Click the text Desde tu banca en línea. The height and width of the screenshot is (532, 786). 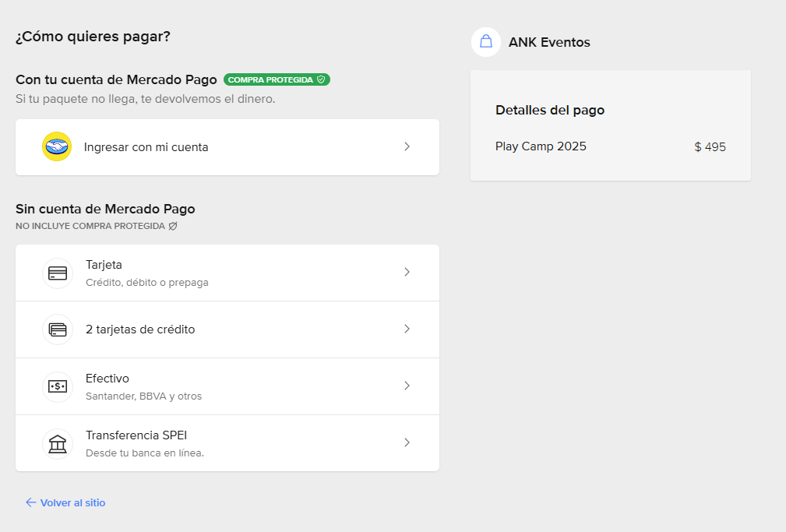[145, 453]
